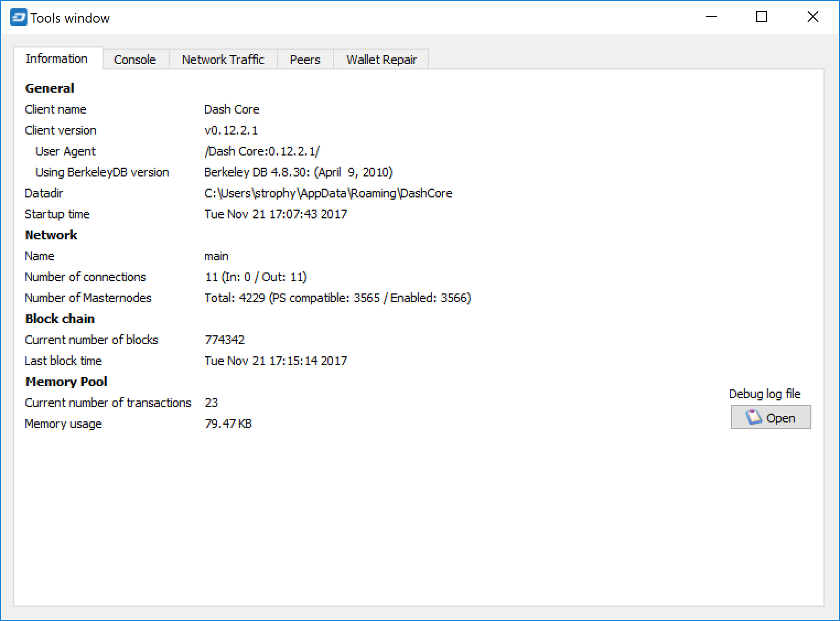The image size is (840, 621).
Task: Select the masternodes count 'Total: 4229' text
Action: (x=235, y=298)
